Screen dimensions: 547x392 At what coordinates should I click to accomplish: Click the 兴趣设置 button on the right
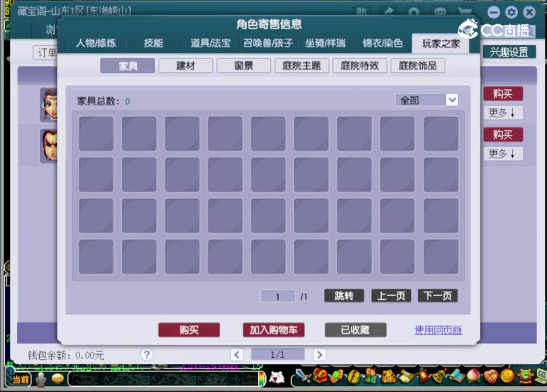tap(509, 52)
